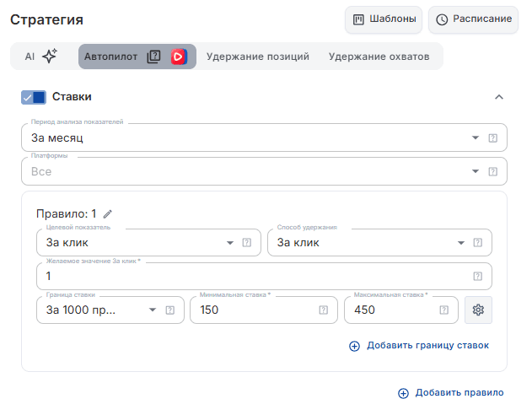Click the red video play icon in Автопилот tab
The width and height of the screenshot is (532, 415).
pos(179,57)
